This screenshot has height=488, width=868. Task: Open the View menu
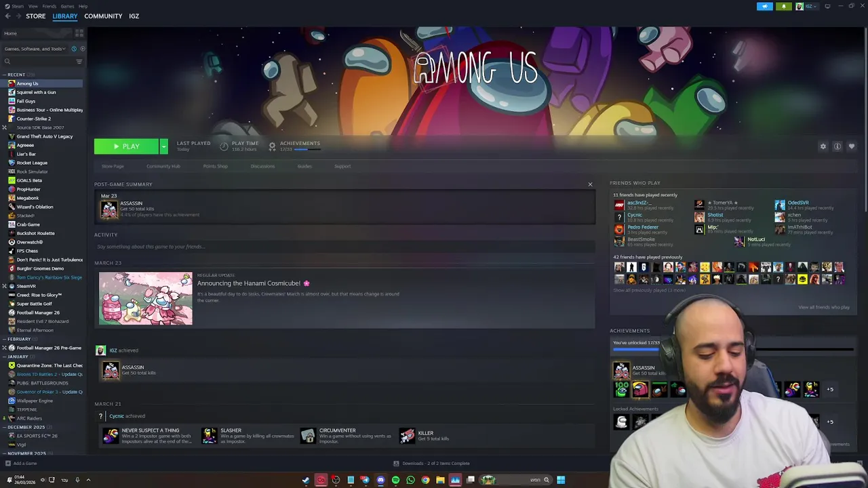[33, 6]
